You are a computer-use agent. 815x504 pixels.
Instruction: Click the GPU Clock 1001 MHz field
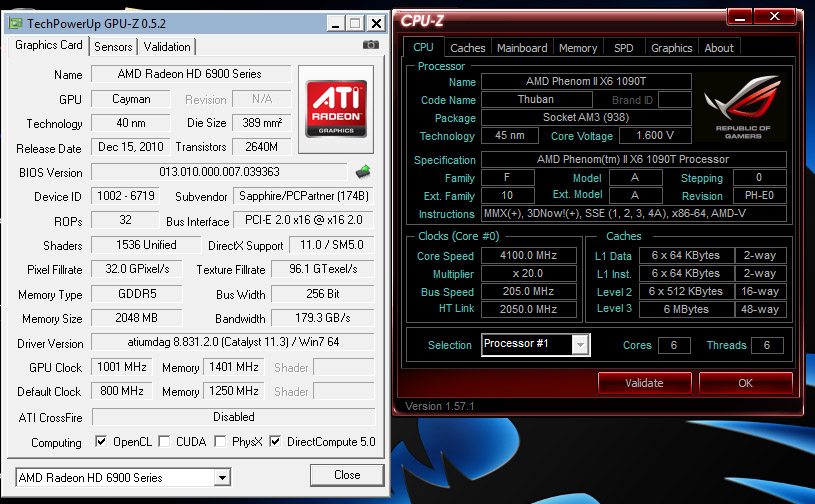pyautogui.click(x=122, y=367)
